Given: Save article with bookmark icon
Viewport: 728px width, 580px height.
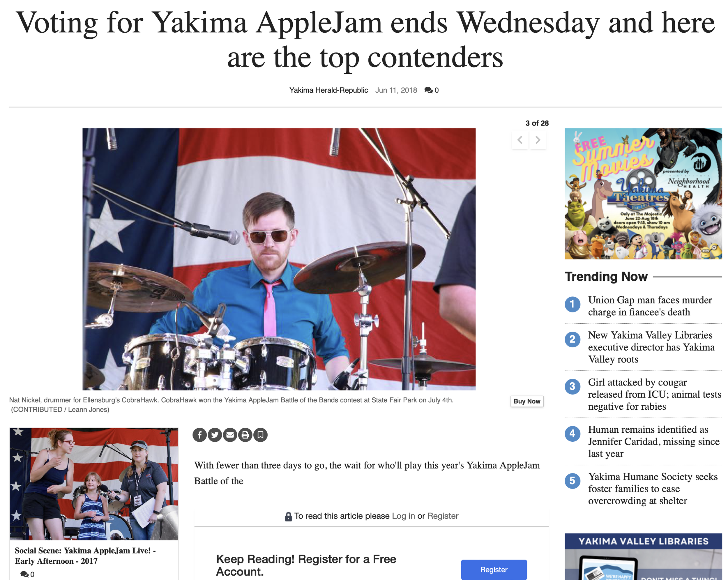Looking at the screenshot, I should coord(260,435).
